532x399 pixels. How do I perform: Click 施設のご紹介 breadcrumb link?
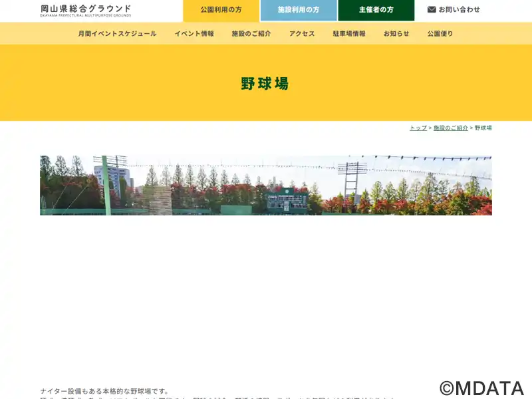[x=451, y=128]
